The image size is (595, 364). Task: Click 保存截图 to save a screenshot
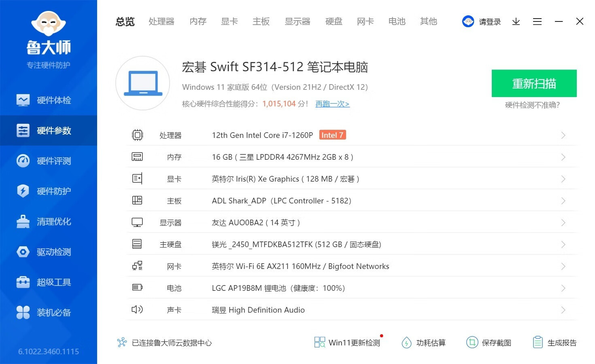click(x=489, y=343)
